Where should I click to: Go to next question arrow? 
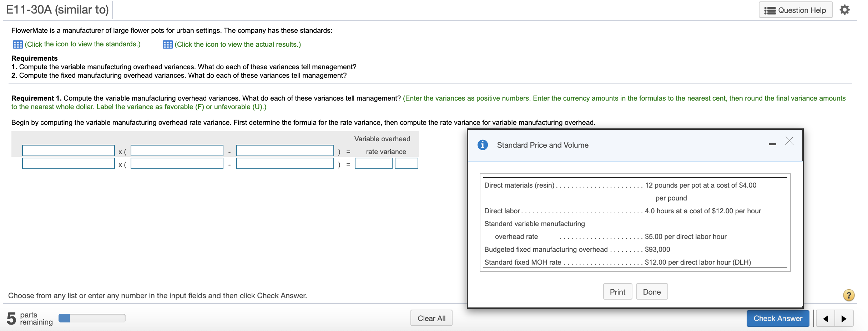[x=844, y=319]
